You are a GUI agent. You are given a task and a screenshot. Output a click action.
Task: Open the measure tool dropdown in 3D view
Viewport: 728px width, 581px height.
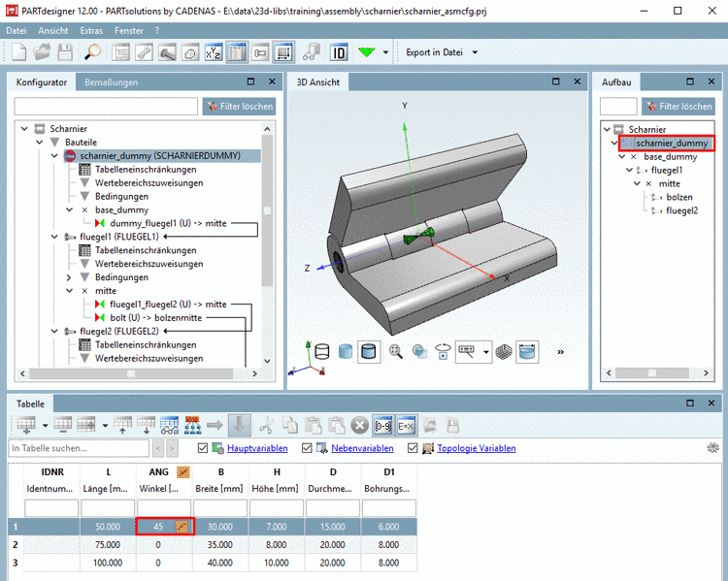(x=486, y=352)
